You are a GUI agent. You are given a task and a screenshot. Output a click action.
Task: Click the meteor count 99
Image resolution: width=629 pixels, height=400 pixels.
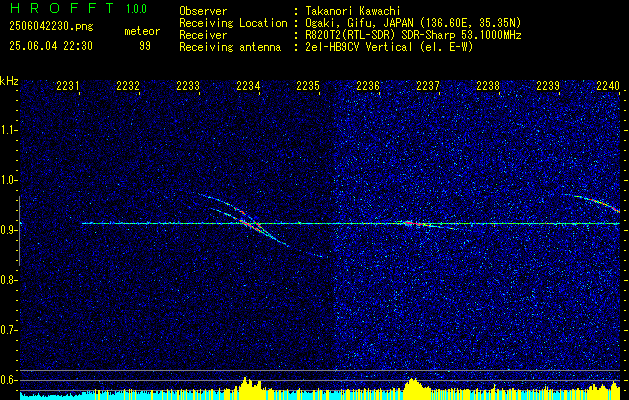(145, 46)
